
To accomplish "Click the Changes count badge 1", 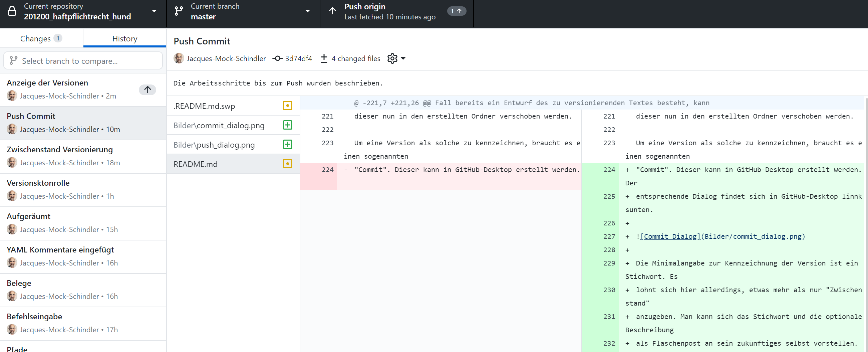I will pyautogui.click(x=58, y=38).
